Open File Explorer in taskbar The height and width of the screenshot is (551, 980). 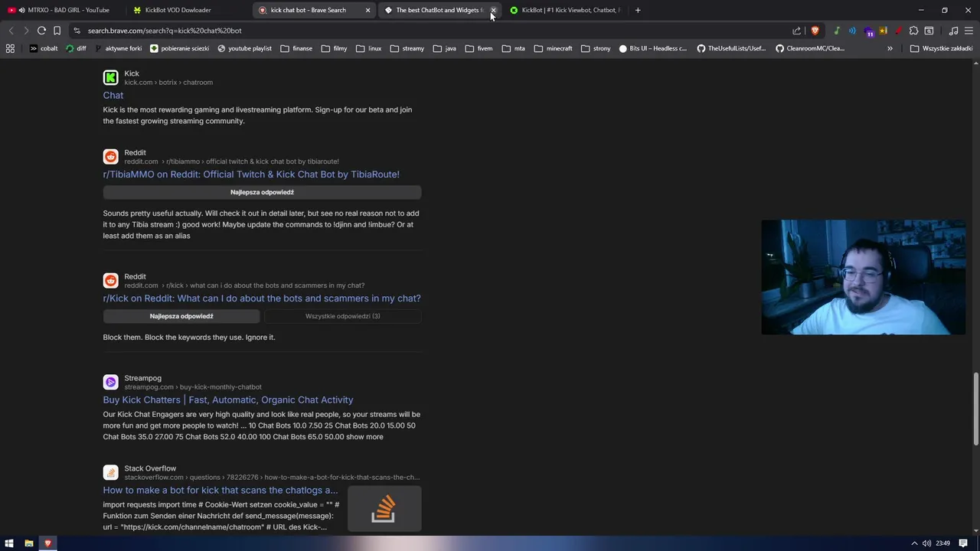pos(29,543)
